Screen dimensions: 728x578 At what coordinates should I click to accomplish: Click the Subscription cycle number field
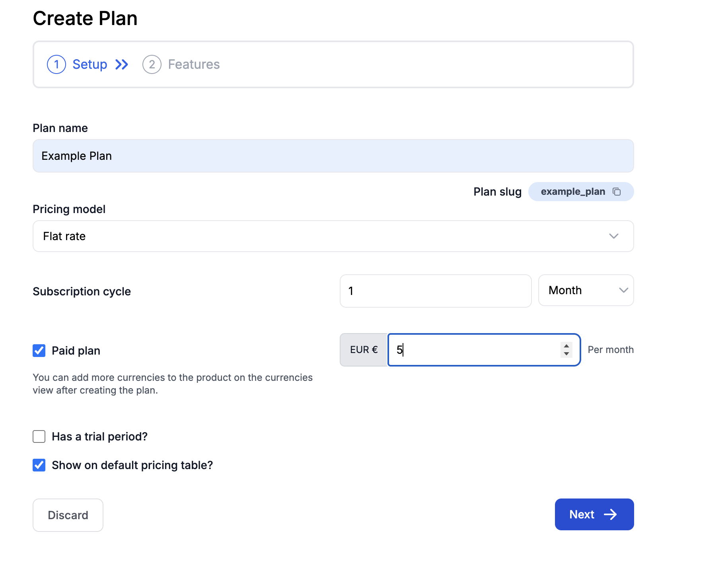pos(436,291)
